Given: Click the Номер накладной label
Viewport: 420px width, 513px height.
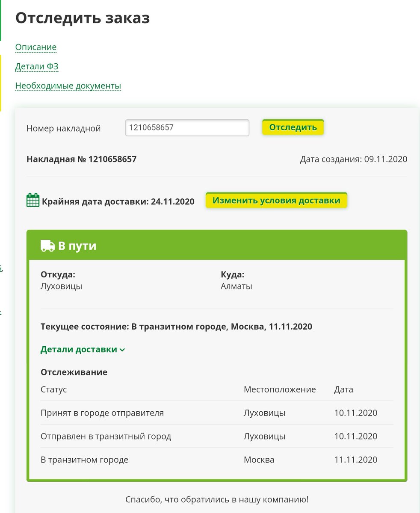Looking at the screenshot, I should [64, 128].
